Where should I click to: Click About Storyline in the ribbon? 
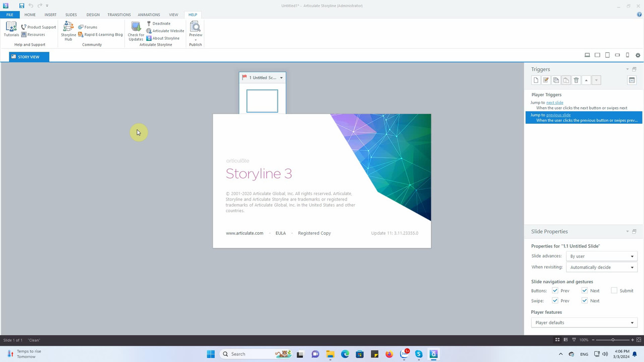pyautogui.click(x=163, y=38)
